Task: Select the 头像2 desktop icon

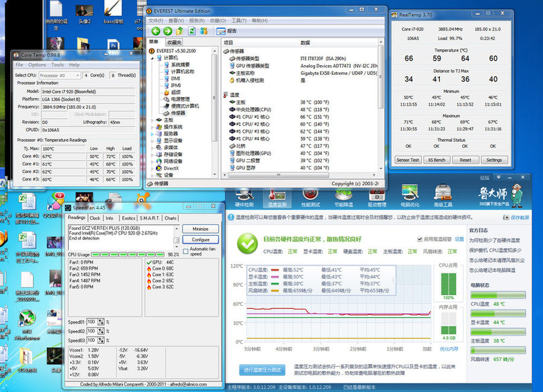Action: pos(85,14)
